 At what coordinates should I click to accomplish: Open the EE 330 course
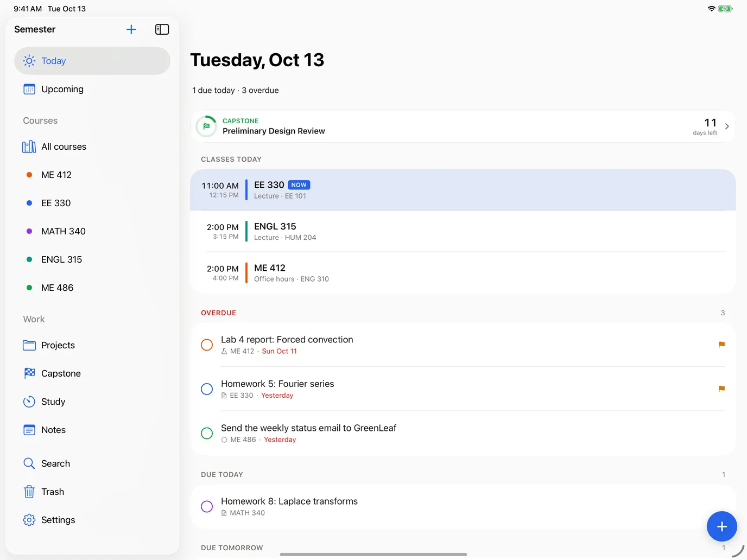92,203
